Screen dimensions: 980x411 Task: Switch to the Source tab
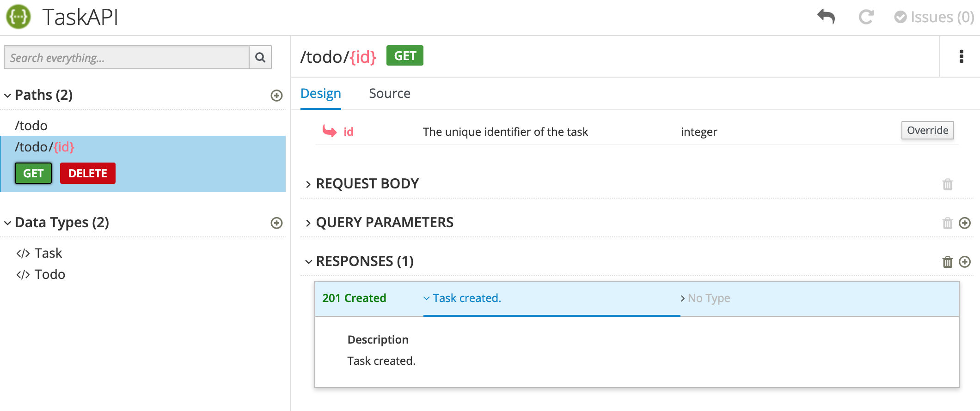[390, 93]
